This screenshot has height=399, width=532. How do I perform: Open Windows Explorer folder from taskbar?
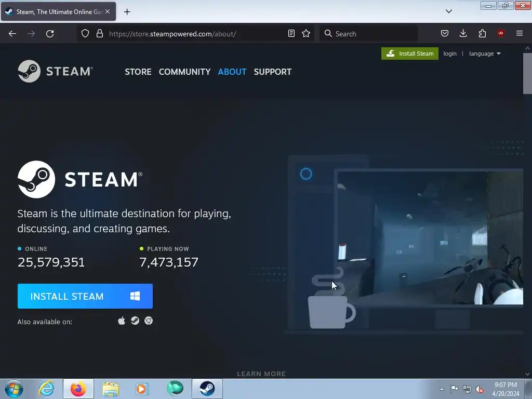point(111,389)
